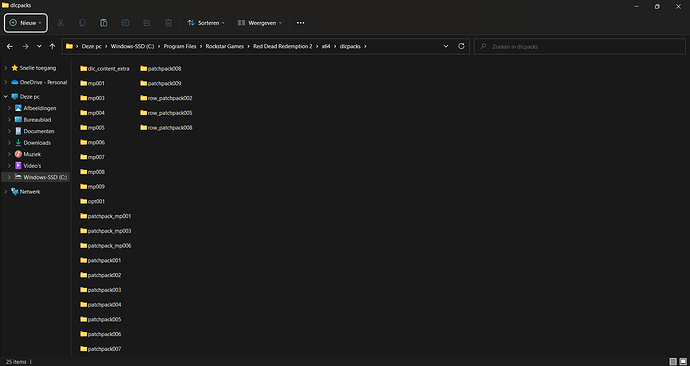
Task: Collapse the Deze pc tree node
Action: tap(6, 96)
